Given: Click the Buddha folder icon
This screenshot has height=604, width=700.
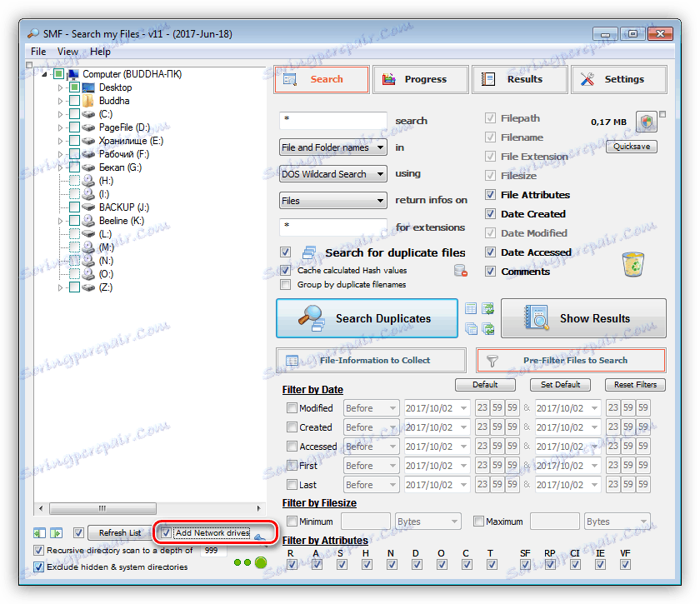Looking at the screenshot, I should point(88,101).
